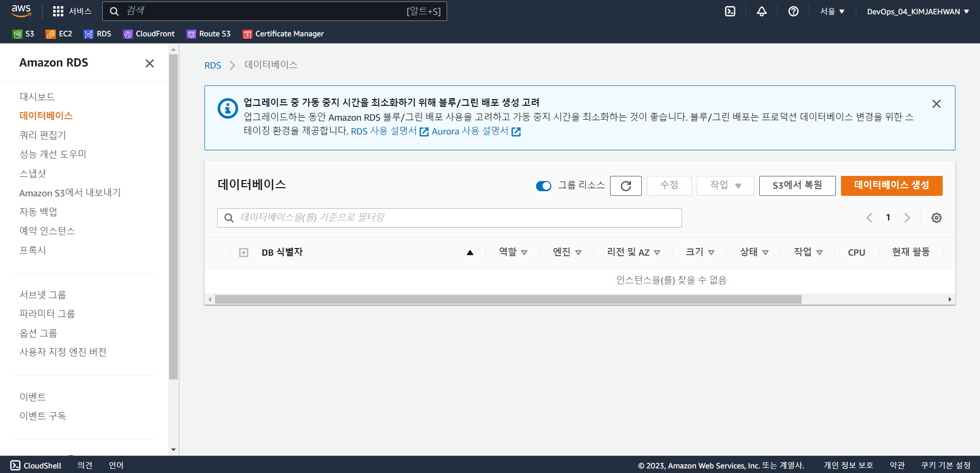The image size is (980, 473).
Task: Expand all rows plus icon in header
Action: (244, 253)
